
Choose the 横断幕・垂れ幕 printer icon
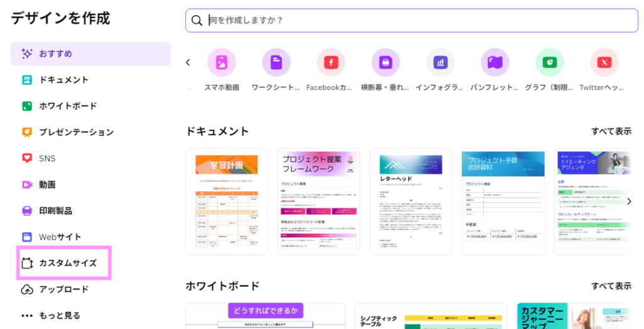click(386, 62)
